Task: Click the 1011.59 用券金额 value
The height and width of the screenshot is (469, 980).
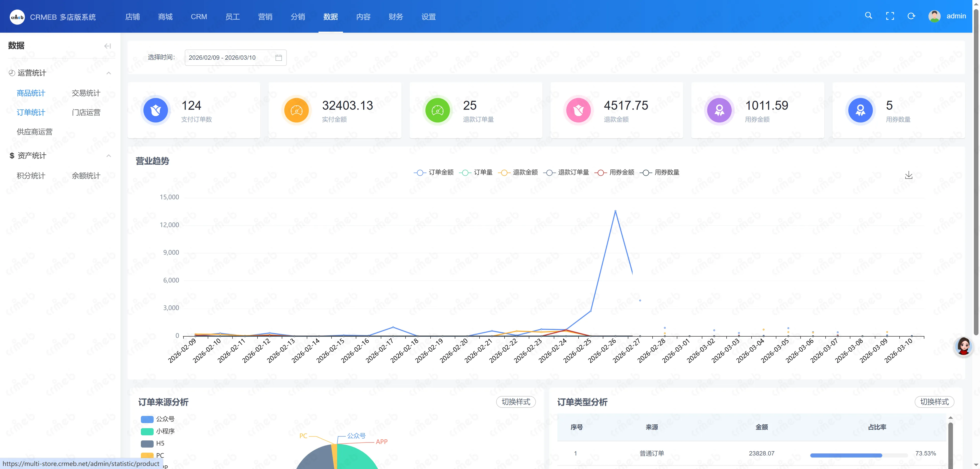Action: pos(767,105)
